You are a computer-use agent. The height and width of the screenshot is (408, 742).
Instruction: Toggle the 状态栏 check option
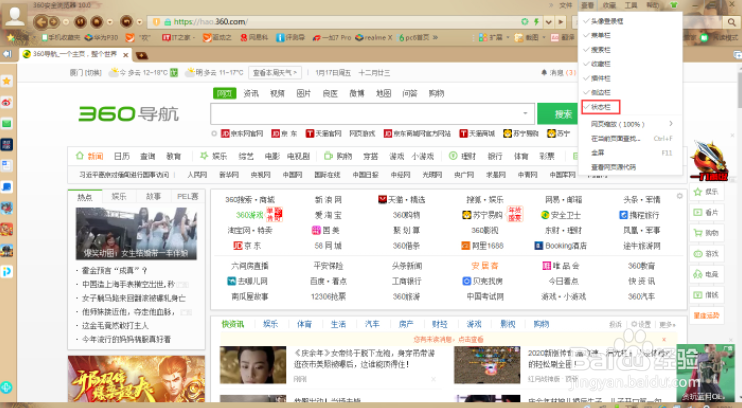630,107
